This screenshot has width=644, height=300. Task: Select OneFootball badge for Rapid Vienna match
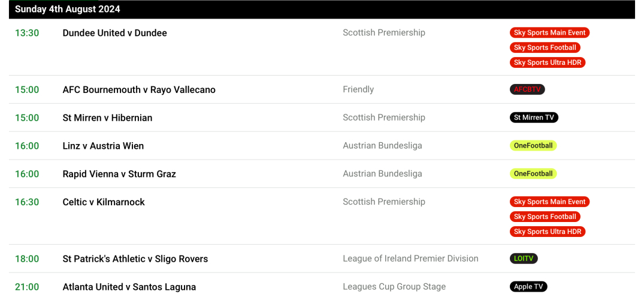click(x=533, y=174)
